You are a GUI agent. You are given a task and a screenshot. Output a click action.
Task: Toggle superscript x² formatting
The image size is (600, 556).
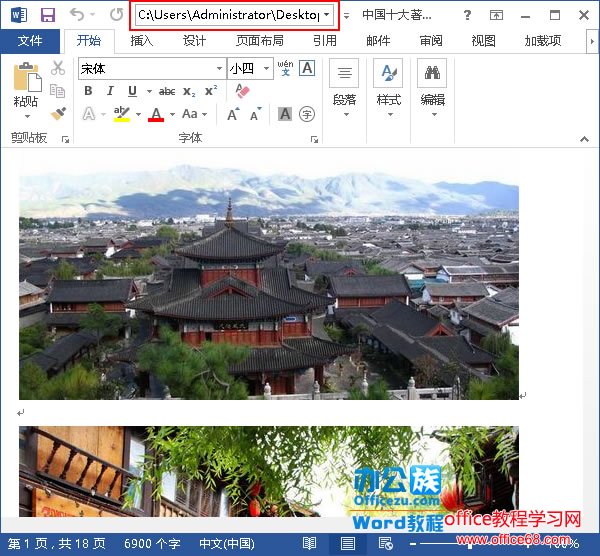(x=211, y=91)
